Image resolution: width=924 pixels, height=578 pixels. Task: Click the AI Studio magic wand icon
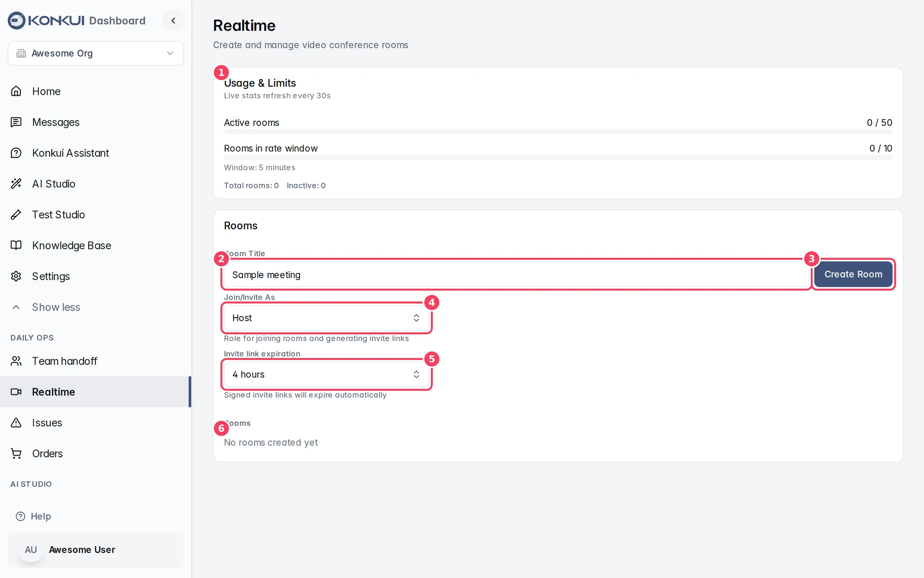click(16, 184)
